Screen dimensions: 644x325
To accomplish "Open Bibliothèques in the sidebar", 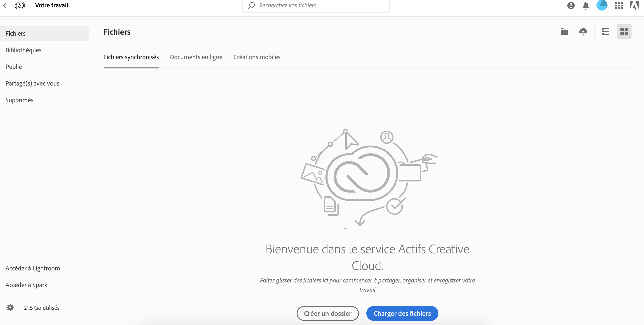I will click(x=24, y=50).
